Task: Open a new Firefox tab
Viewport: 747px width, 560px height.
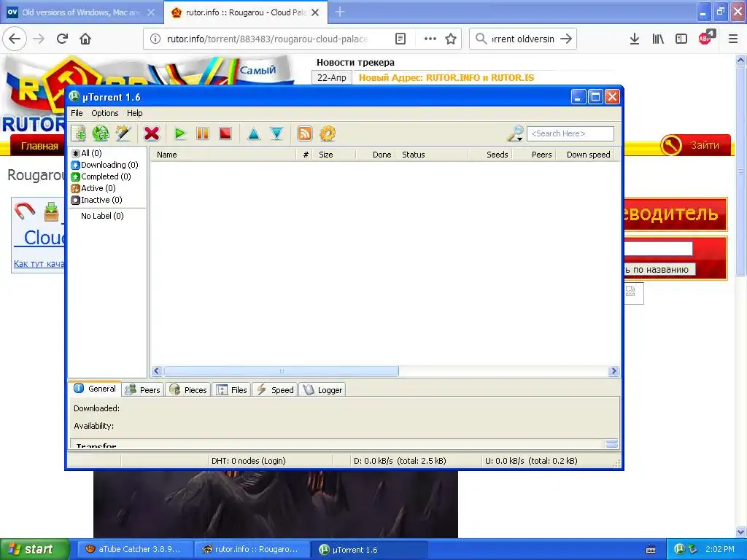Action: [x=340, y=12]
